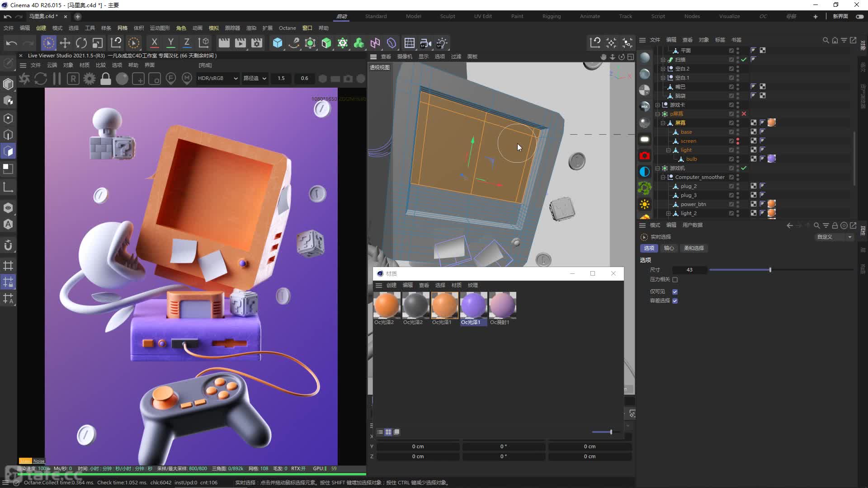Toggle the red X enable mark on p屏幕
Viewport: 868px width, 488px height.
[744, 114]
